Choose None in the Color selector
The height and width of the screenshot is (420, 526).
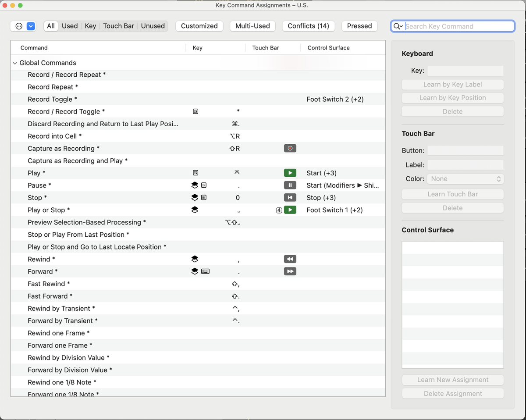click(465, 178)
